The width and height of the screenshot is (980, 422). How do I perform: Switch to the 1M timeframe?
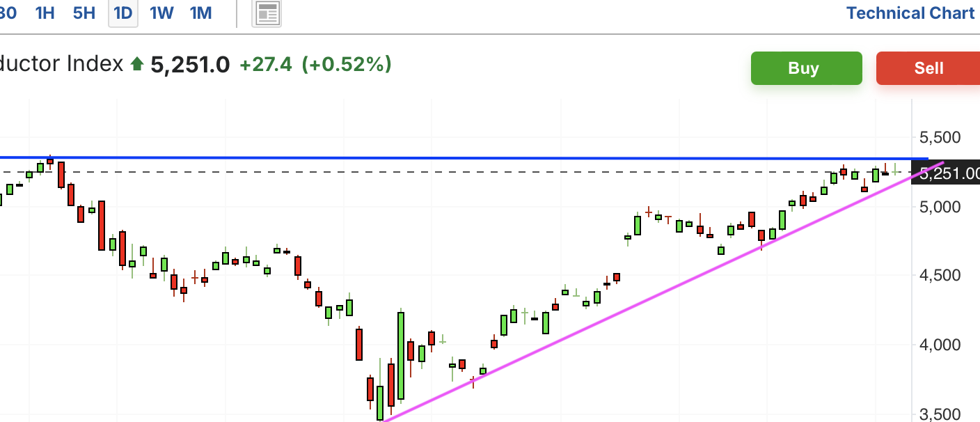[200, 13]
